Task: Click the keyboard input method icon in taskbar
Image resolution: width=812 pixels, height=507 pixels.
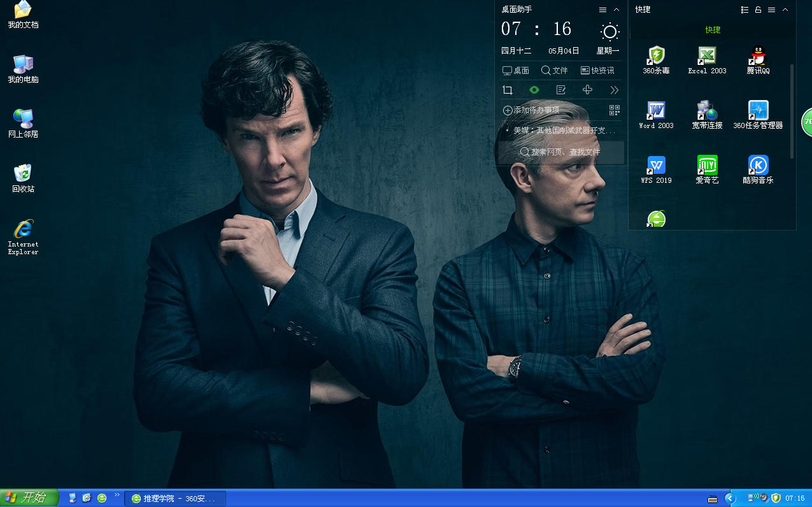Action: (713, 498)
